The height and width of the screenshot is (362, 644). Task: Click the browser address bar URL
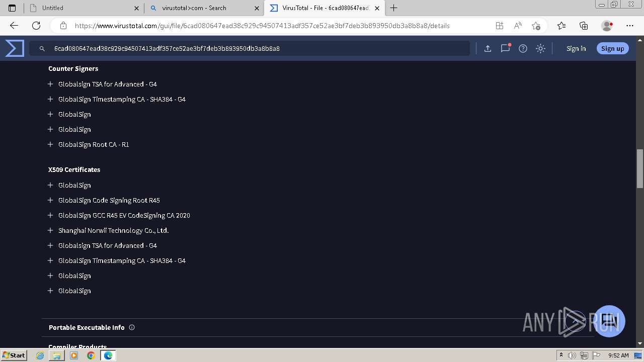(262, 26)
